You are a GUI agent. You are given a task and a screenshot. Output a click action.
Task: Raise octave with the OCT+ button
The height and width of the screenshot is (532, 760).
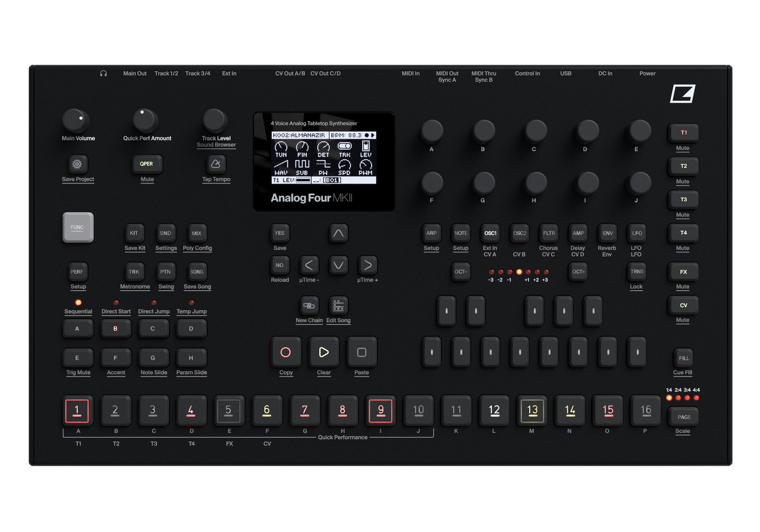tap(578, 272)
